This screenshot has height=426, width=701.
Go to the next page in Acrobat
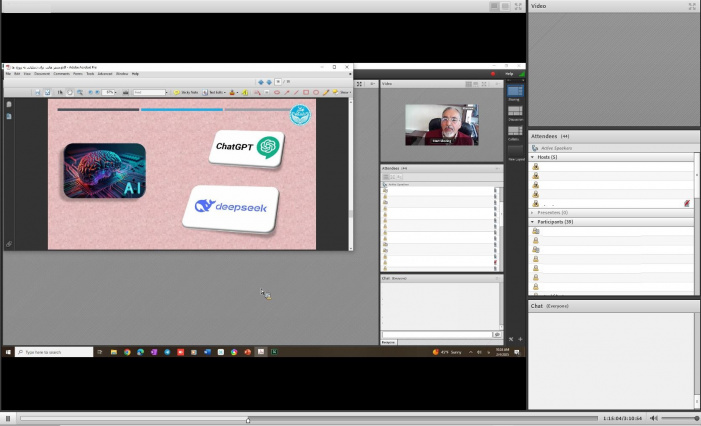point(269,82)
